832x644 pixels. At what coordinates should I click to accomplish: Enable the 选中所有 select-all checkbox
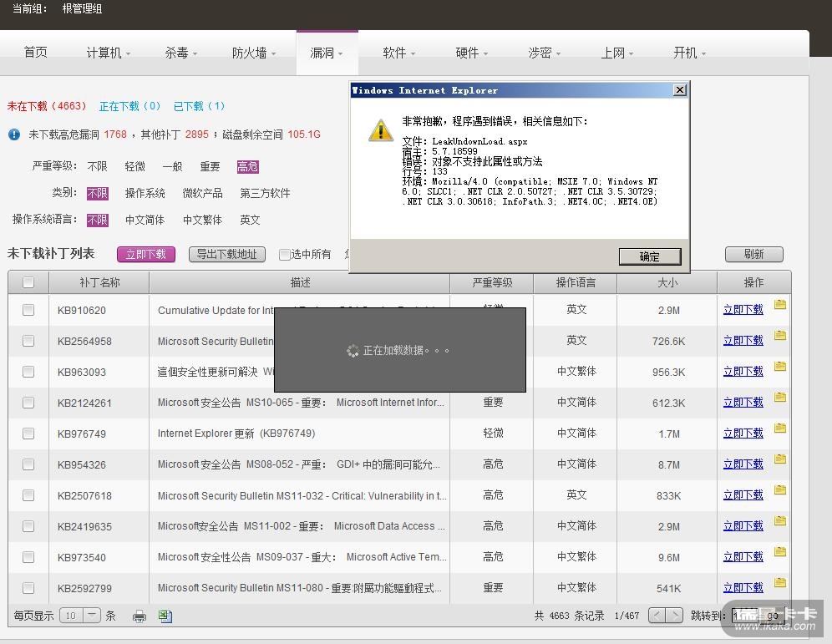(x=285, y=255)
